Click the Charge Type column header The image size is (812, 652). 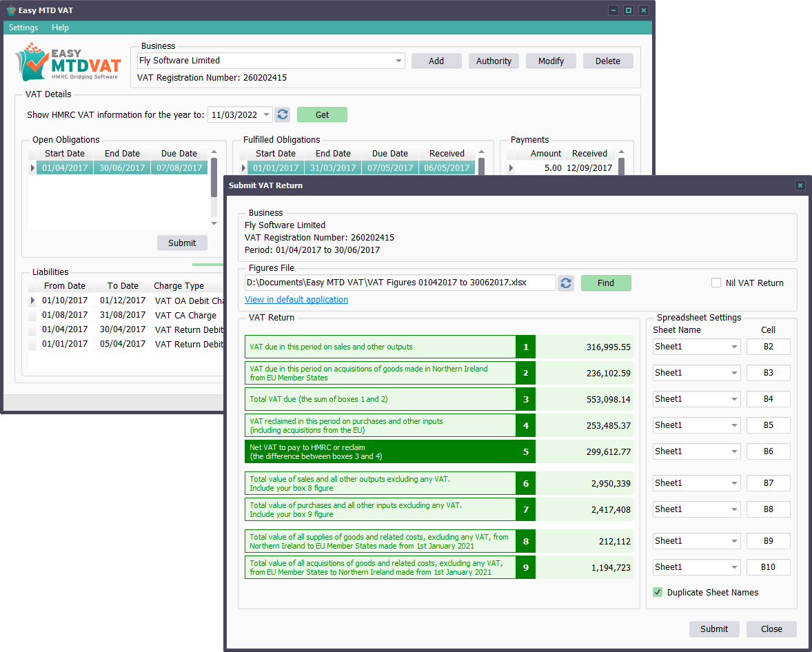click(x=179, y=286)
